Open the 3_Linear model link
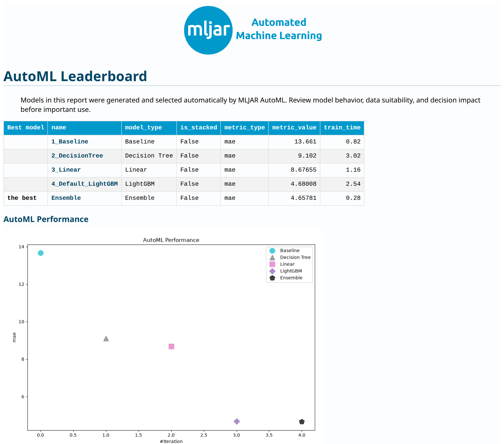Screen dimensions: 504x444 pyautogui.click(x=66, y=170)
